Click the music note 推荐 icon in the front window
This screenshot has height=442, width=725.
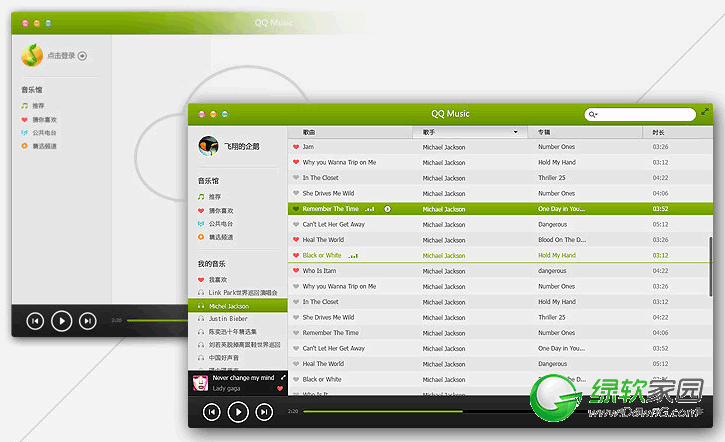pyautogui.click(x=201, y=196)
